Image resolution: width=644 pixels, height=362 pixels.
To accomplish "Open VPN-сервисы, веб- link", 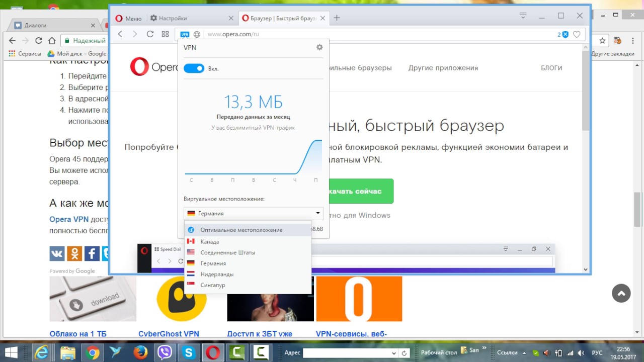I will pos(351,334).
